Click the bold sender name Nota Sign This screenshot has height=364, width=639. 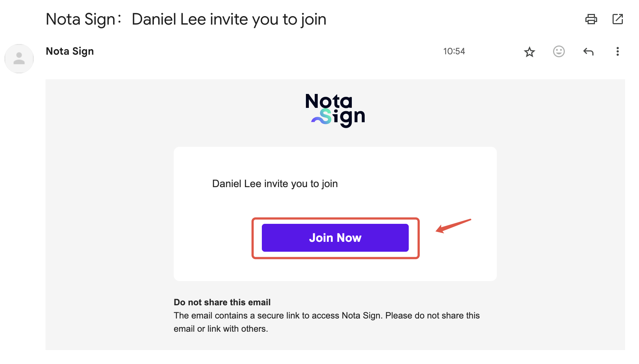70,51
